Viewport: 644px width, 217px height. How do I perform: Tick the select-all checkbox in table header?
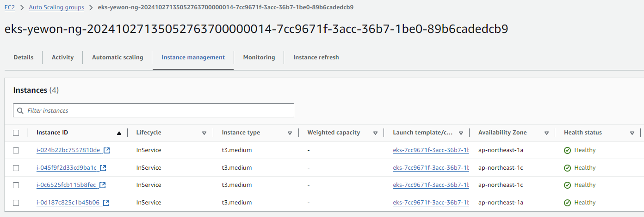click(16, 133)
